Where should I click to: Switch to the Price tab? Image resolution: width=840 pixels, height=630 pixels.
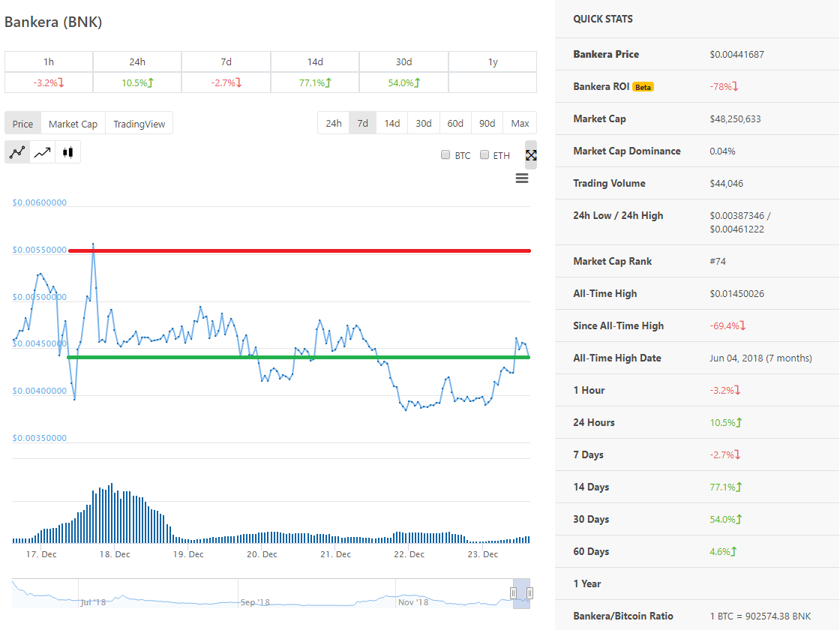(x=23, y=123)
